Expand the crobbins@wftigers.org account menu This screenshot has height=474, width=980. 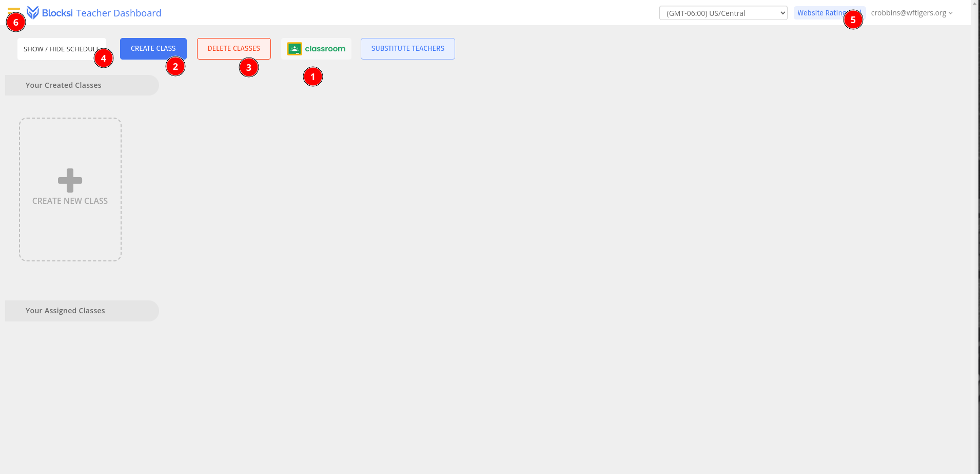(x=912, y=13)
